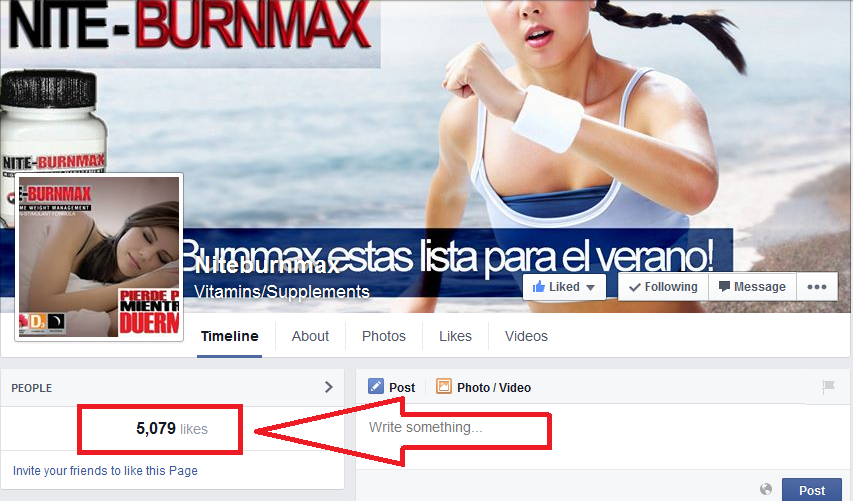This screenshot has height=501, width=853.
Task: Select the Photo / Video composer option
Action: (x=483, y=387)
